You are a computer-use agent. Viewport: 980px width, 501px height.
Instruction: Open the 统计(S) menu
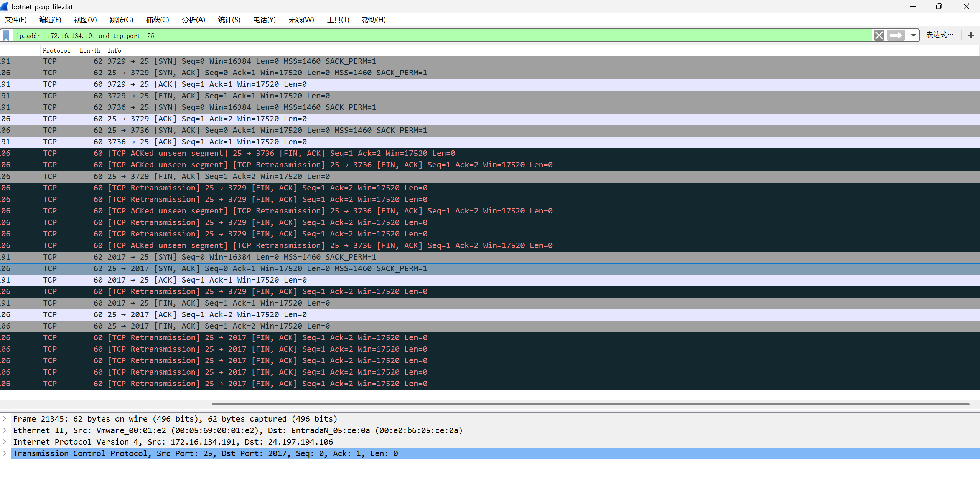[229, 20]
